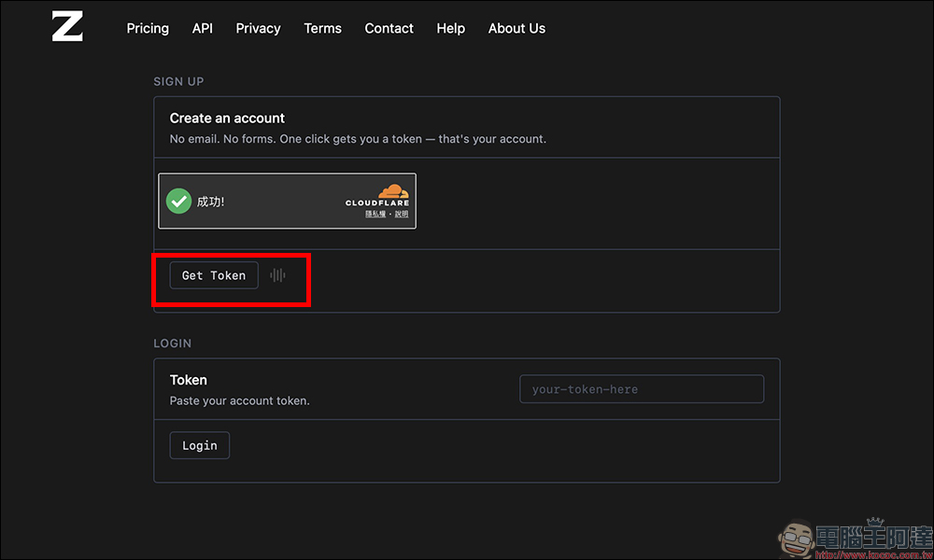Open the Cloudflare 說明 link
This screenshot has width=934, height=560.
pos(402,214)
